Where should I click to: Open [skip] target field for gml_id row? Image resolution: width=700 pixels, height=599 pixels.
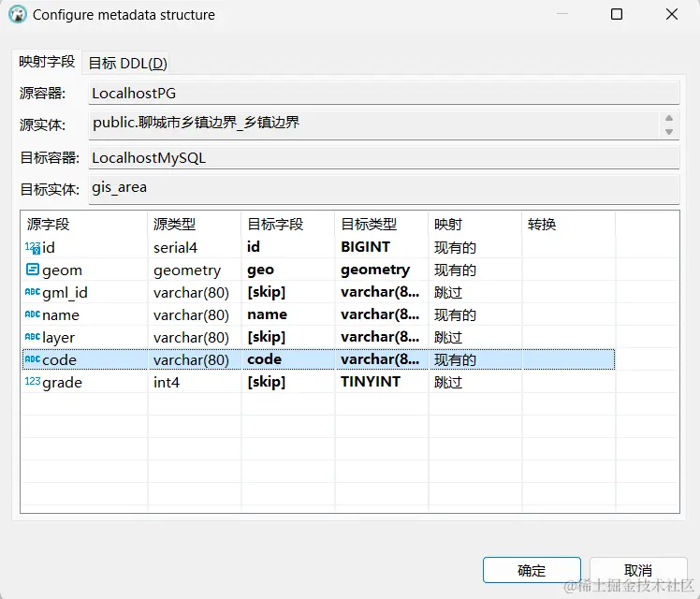pyautogui.click(x=288, y=292)
